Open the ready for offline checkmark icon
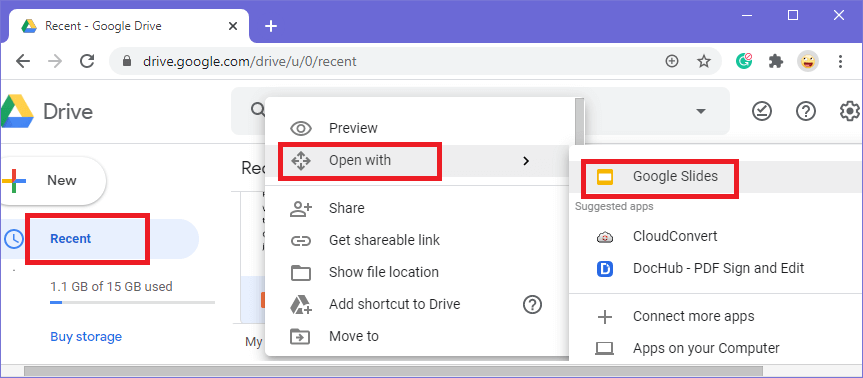The width and height of the screenshot is (863, 378). 762,112
